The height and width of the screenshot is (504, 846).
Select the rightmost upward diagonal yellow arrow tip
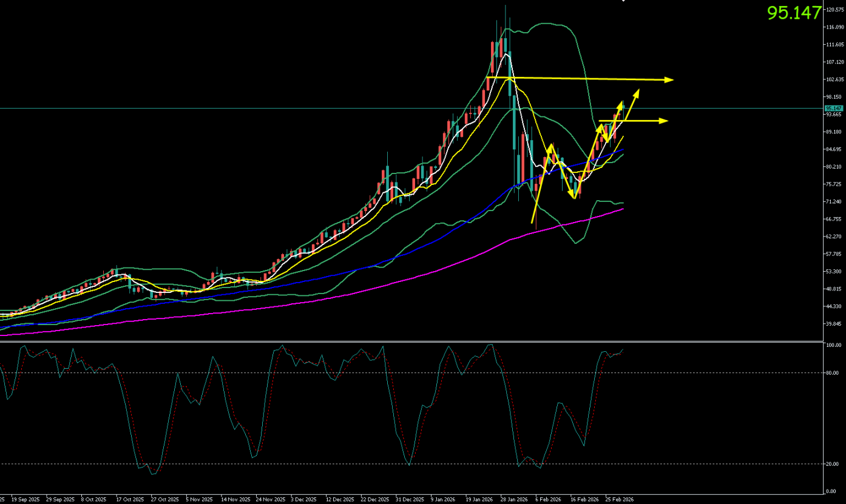pos(637,92)
